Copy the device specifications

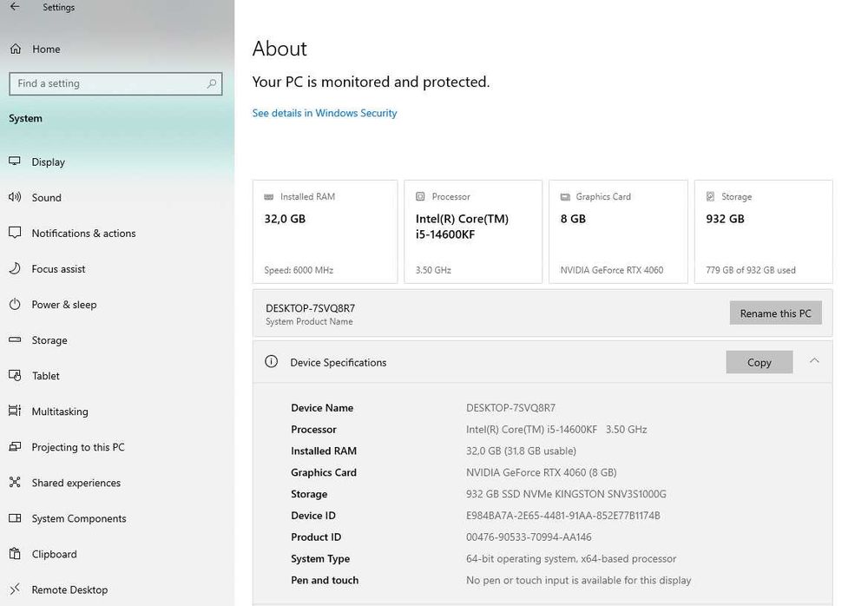point(759,362)
